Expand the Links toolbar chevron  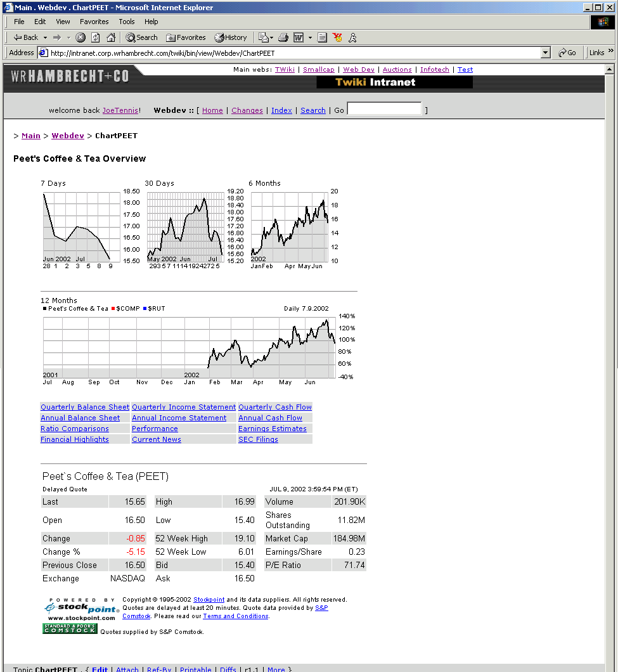tap(611, 51)
